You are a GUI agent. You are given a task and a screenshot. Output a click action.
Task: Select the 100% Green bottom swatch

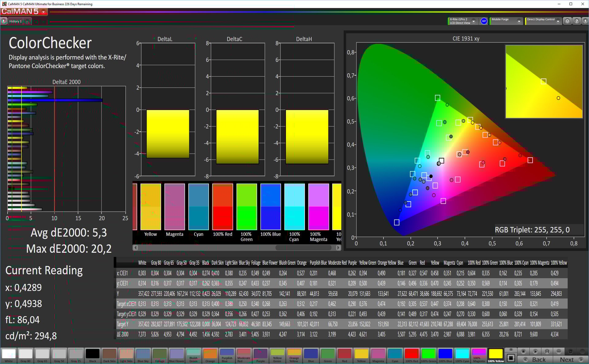click(x=429, y=356)
